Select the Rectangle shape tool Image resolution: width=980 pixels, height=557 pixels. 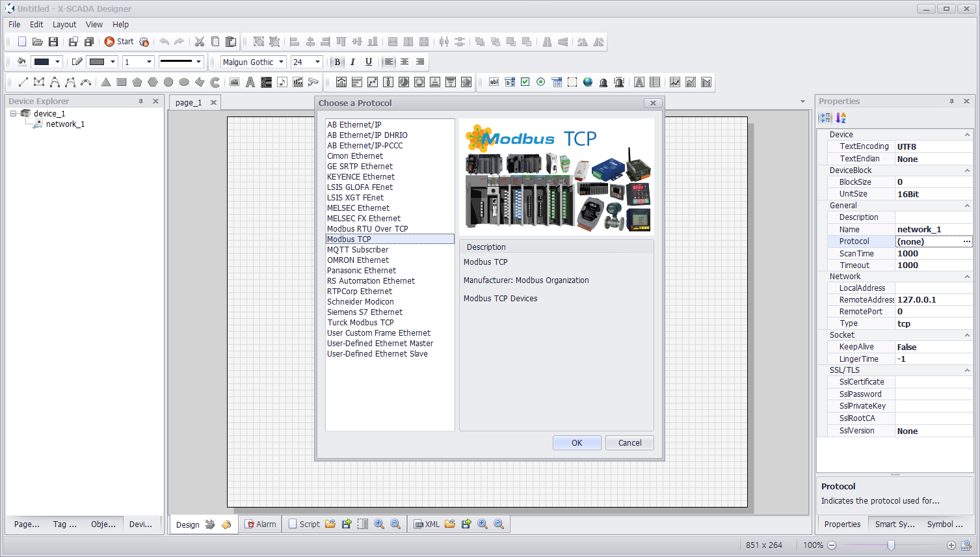point(122,82)
